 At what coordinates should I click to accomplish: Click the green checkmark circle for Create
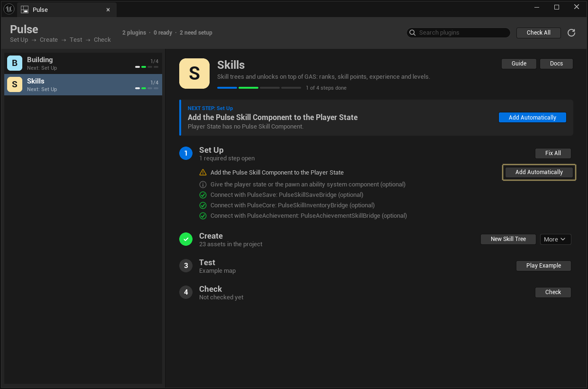pos(186,239)
